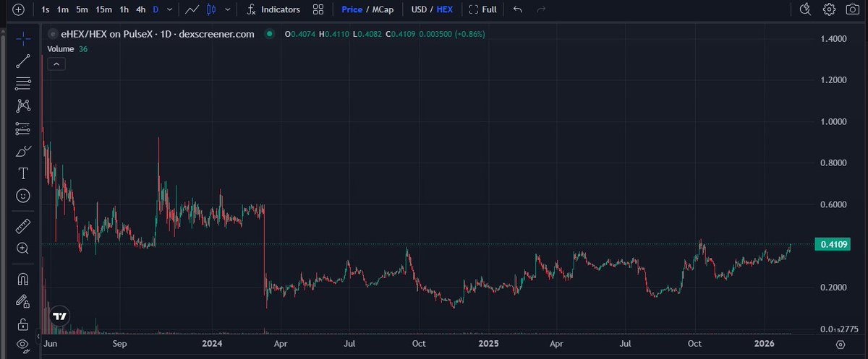Click the 0.2000 price axis label
This screenshot has width=868, height=359.
[x=833, y=287]
